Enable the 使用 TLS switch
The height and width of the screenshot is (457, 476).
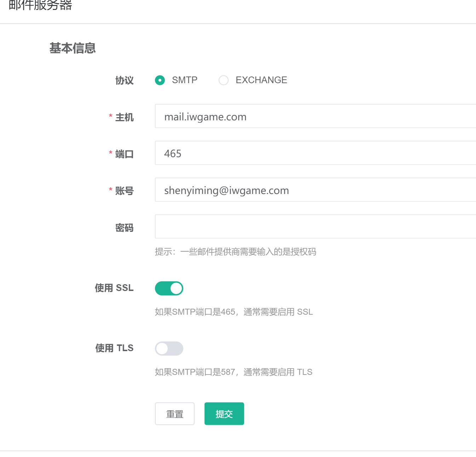169,348
